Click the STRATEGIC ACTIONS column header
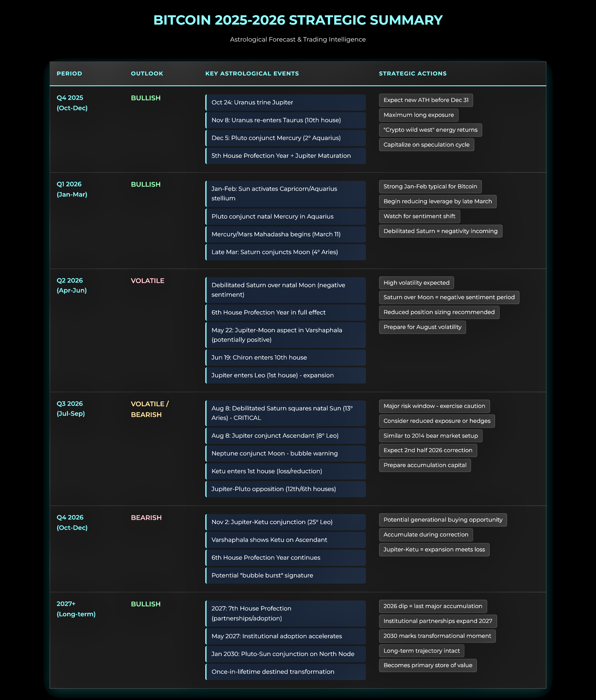 pyautogui.click(x=412, y=74)
